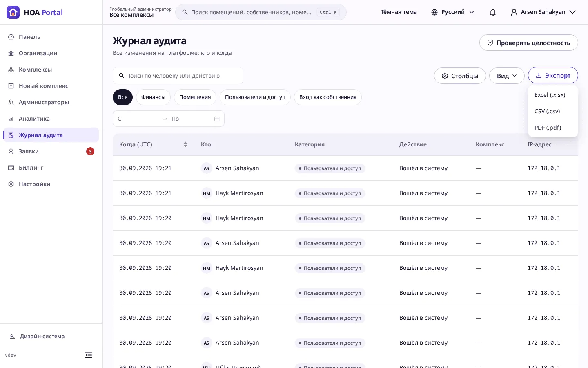Open the Русский language dropdown

point(453,12)
